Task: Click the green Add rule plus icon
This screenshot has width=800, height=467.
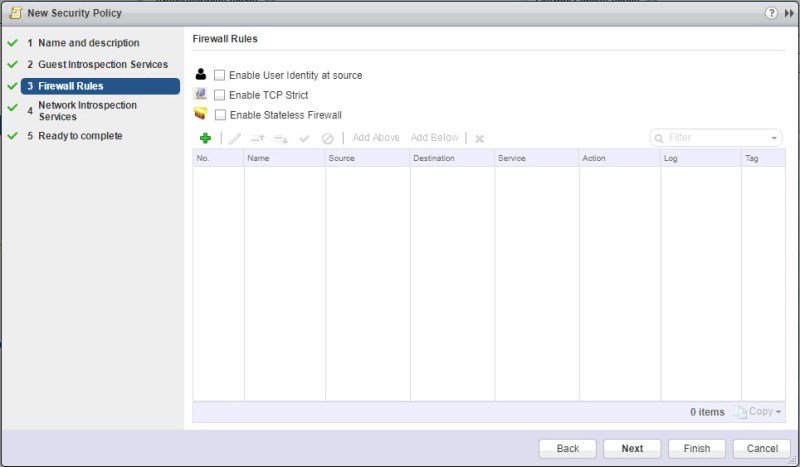Action: click(x=205, y=138)
